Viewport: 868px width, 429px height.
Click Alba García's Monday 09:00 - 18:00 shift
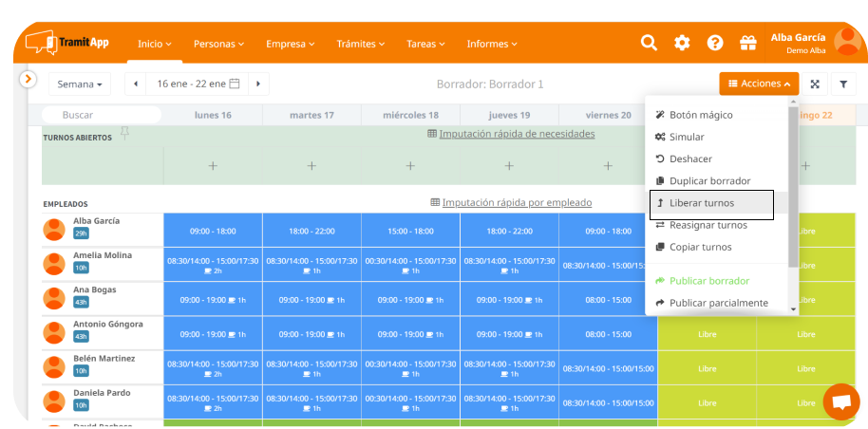point(213,230)
